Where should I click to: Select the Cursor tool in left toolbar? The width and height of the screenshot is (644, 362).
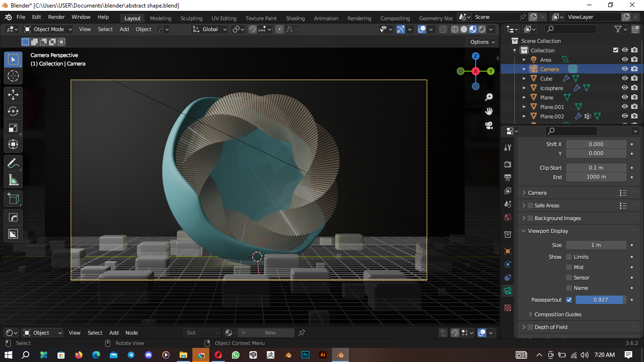point(13,76)
